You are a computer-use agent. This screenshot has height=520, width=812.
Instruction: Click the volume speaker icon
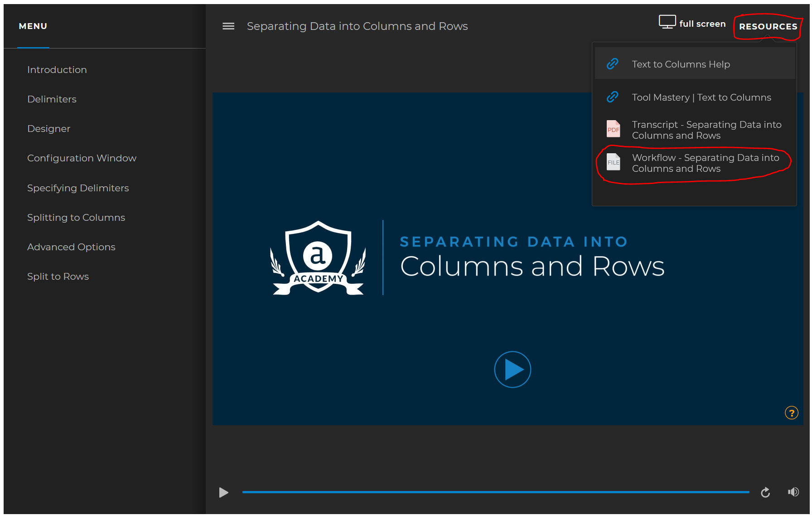[x=793, y=491]
